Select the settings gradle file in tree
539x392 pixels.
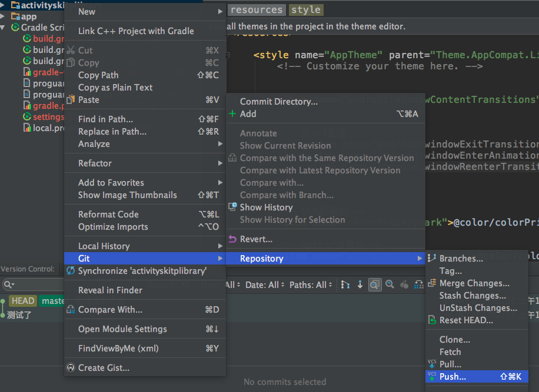pos(44,117)
